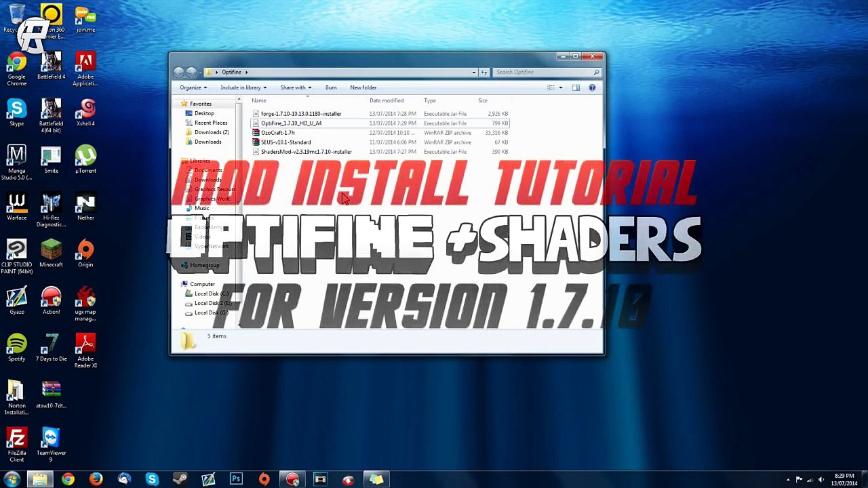
Task: Open the change view options dropdown arrow
Action: [x=561, y=87]
